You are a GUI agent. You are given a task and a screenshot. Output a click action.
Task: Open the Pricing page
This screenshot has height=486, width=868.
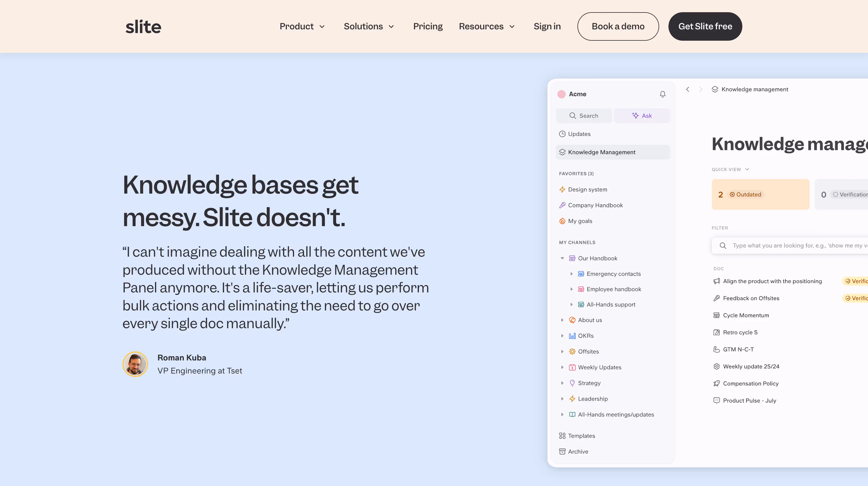coord(428,26)
